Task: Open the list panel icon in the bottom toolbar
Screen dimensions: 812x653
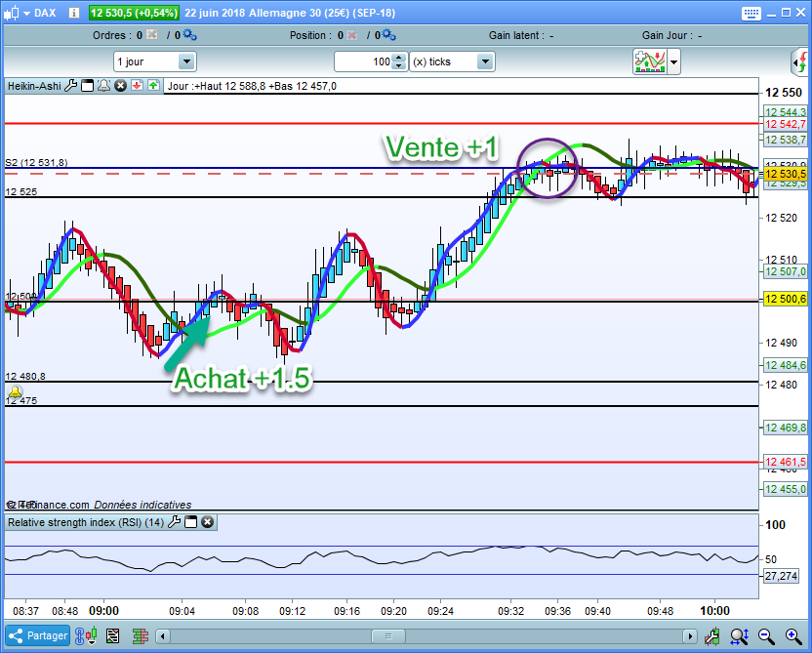Action: tap(112, 635)
